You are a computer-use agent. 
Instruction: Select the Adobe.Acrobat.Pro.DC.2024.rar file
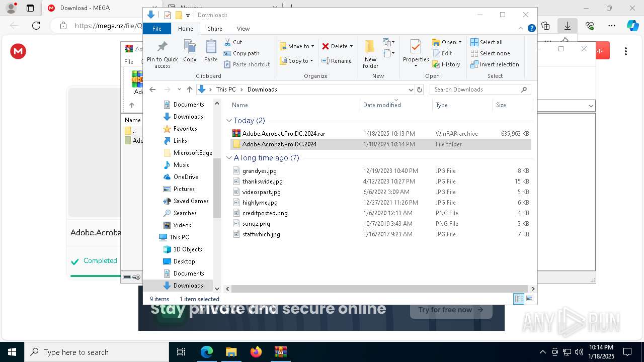(283, 134)
